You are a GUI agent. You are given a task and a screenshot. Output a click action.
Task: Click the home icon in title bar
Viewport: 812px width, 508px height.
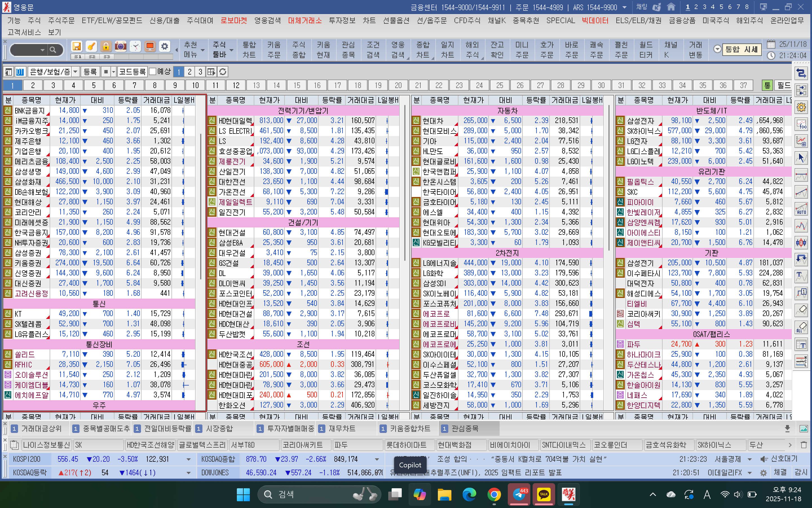(671, 7)
